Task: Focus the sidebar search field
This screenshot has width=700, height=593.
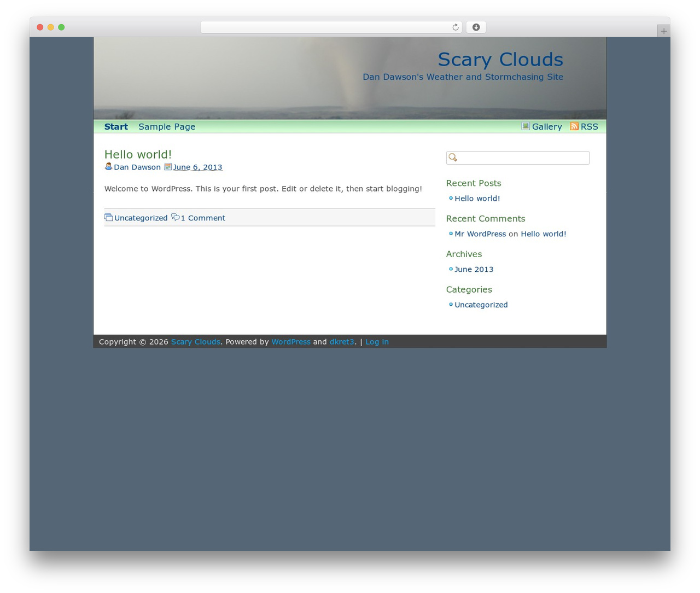Action: click(518, 158)
